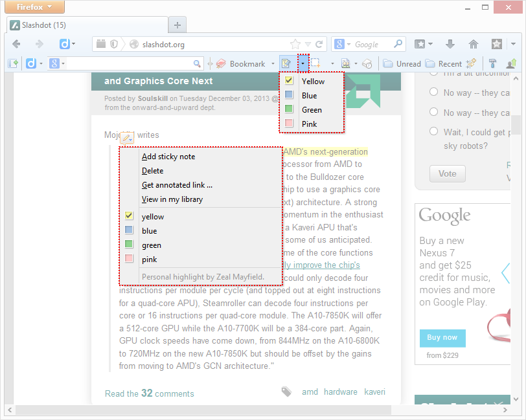
Task: Expand the Diigo logo dropdown on Diigo toolbar
Action: tap(41, 63)
